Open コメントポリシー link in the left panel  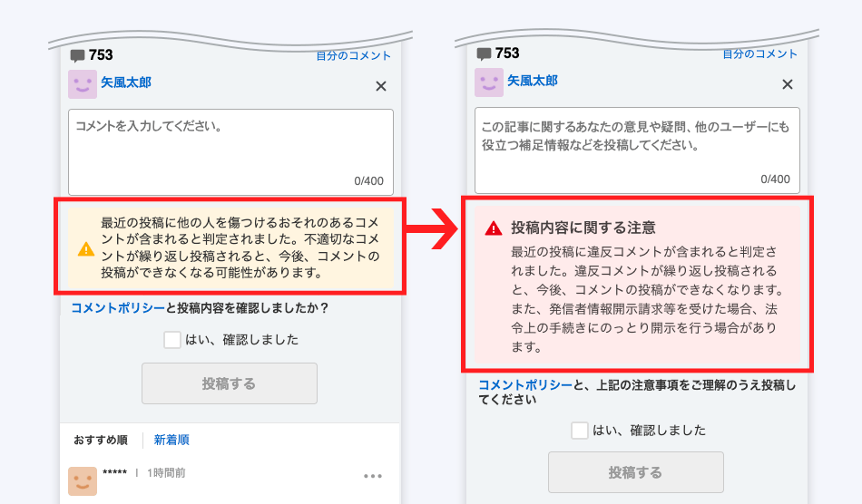[x=118, y=308]
